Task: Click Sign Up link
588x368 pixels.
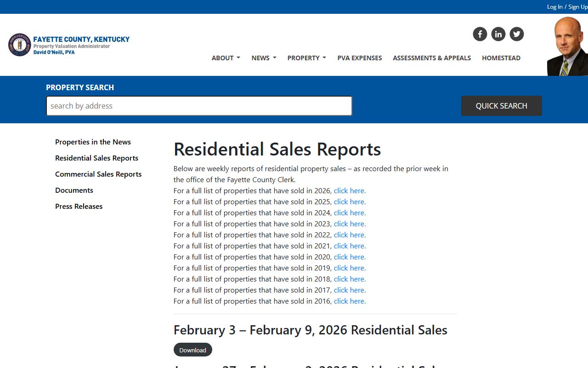Action: click(x=578, y=7)
